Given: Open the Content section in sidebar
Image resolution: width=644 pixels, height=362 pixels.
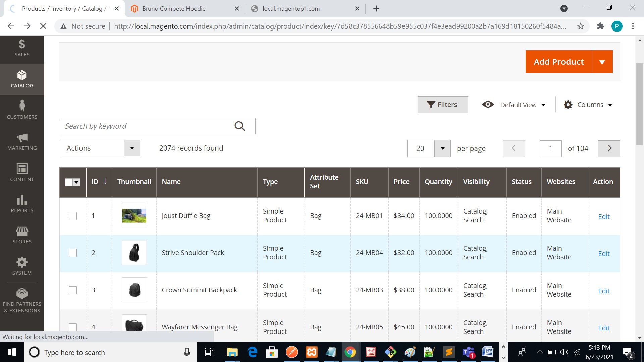Looking at the screenshot, I should point(22,172).
